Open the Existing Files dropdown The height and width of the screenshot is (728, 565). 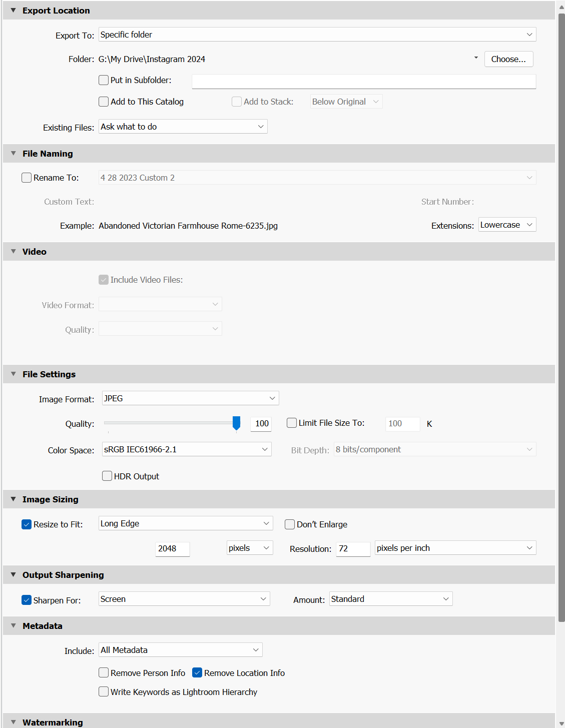pos(183,127)
